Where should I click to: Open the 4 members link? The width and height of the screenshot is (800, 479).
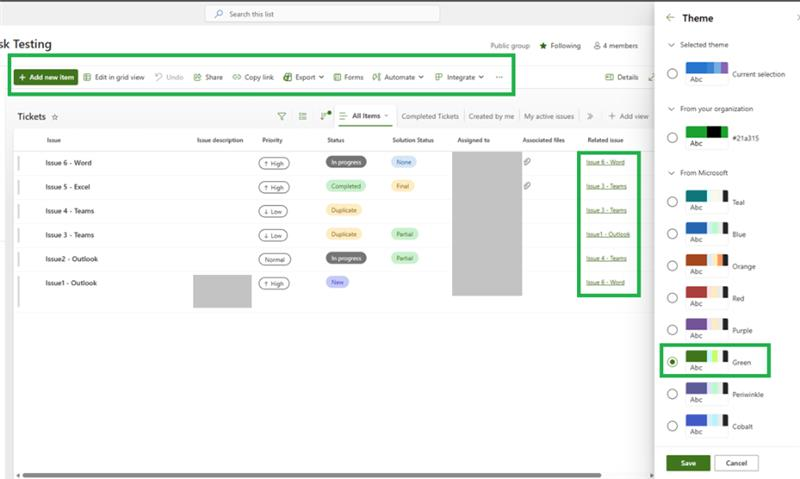pyautogui.click(x=615, y=45)
